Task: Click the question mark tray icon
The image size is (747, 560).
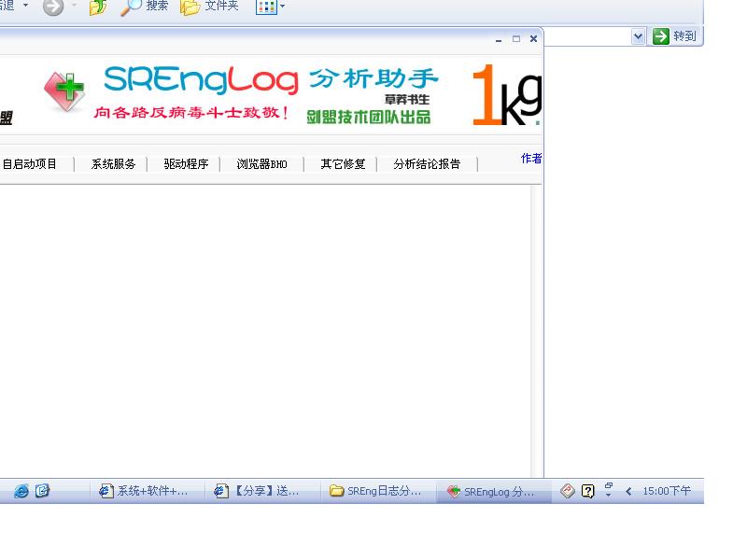Action: click(588, 491)
